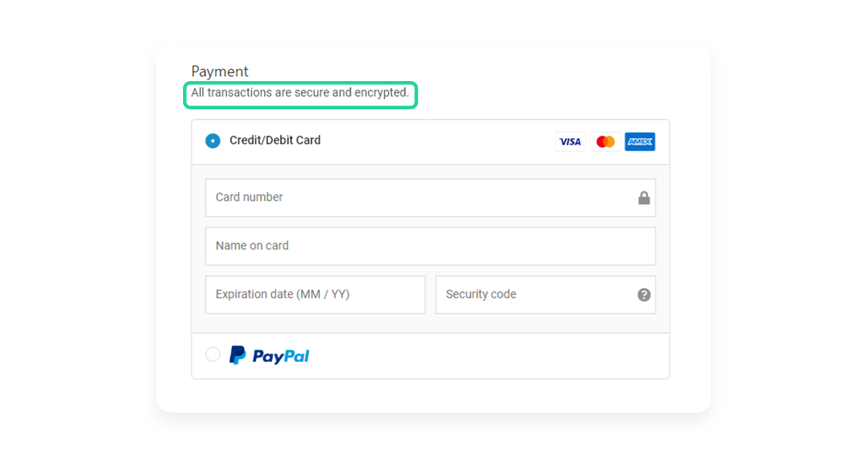Viewport: 868px width, 456px height.
Task: Click the Visa card logo
Action: pos(570,142)
